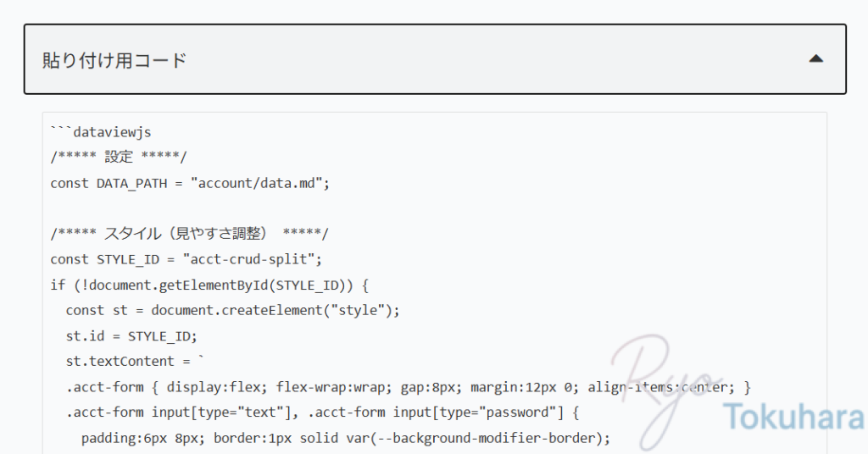
Task: Click the スタイル（見やすさ調整） comment line
Action: tap(189, 234)
